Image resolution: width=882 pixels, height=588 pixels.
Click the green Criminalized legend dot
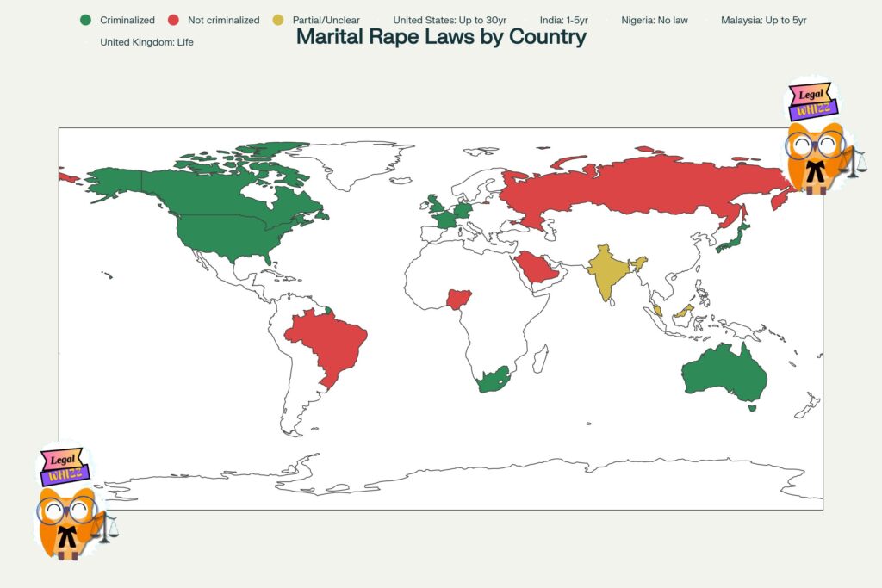tap(85, 20)
